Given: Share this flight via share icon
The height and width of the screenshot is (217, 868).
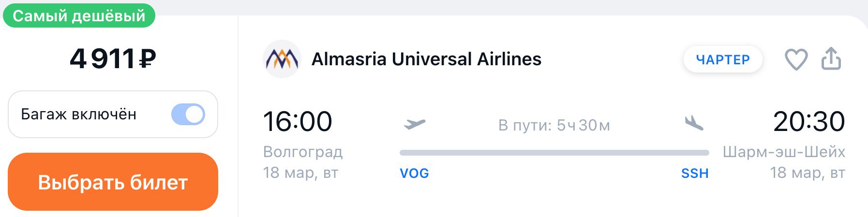Looking at the screenshot, I should (x=831, y=58).
